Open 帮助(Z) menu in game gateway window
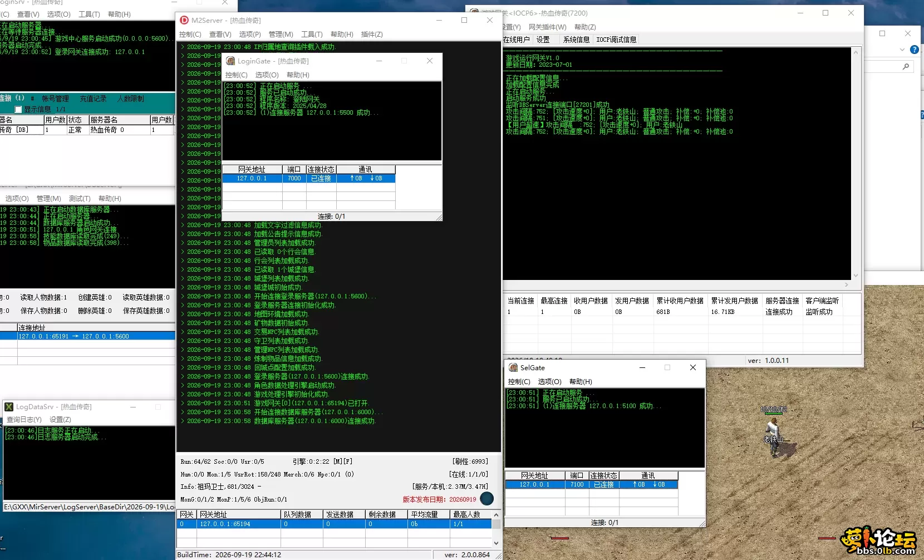 click(x=585, y=27)
